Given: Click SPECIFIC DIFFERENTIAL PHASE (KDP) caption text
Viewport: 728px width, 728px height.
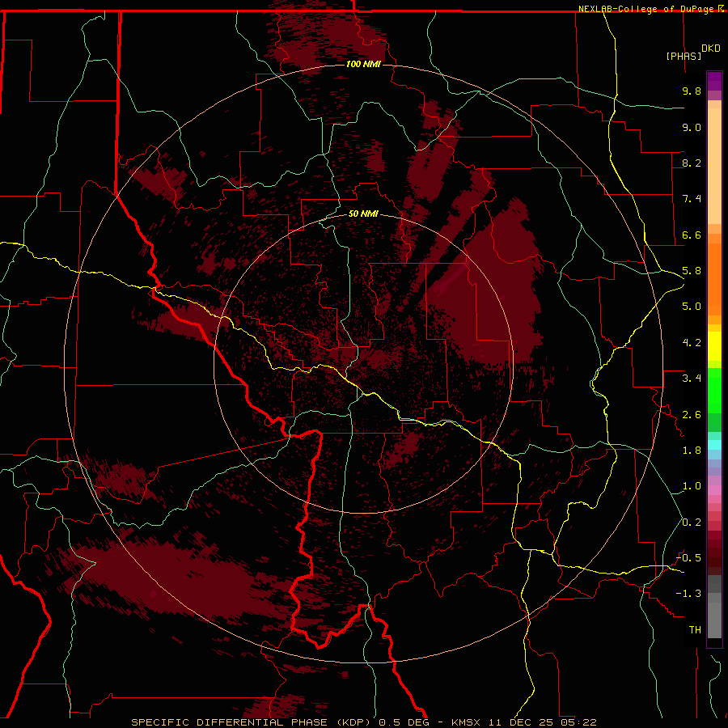Looking at the screenshot, I should pos(252,722).
